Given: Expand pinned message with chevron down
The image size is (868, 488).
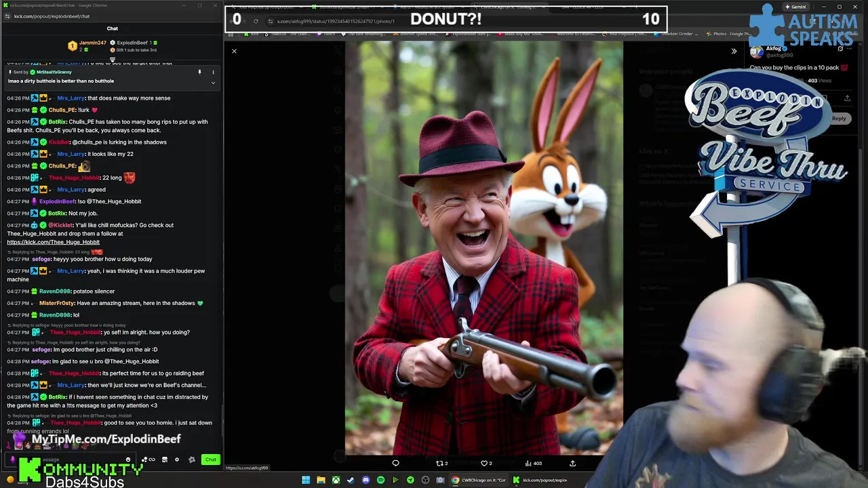Looking at the screenshot, I should tap(213, 83).
